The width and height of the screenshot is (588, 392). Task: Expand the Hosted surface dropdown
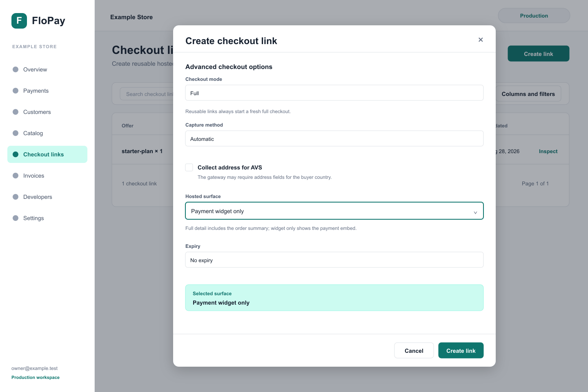(x=334, y=211)
